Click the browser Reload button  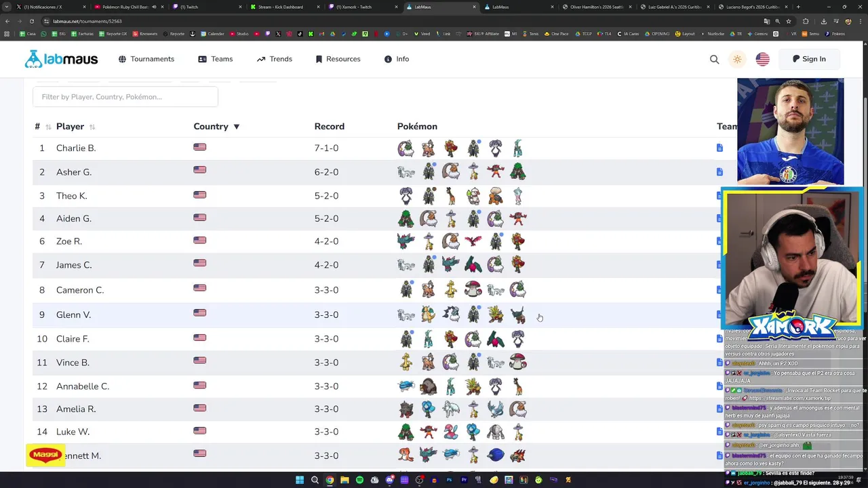(x=31, y=21)
